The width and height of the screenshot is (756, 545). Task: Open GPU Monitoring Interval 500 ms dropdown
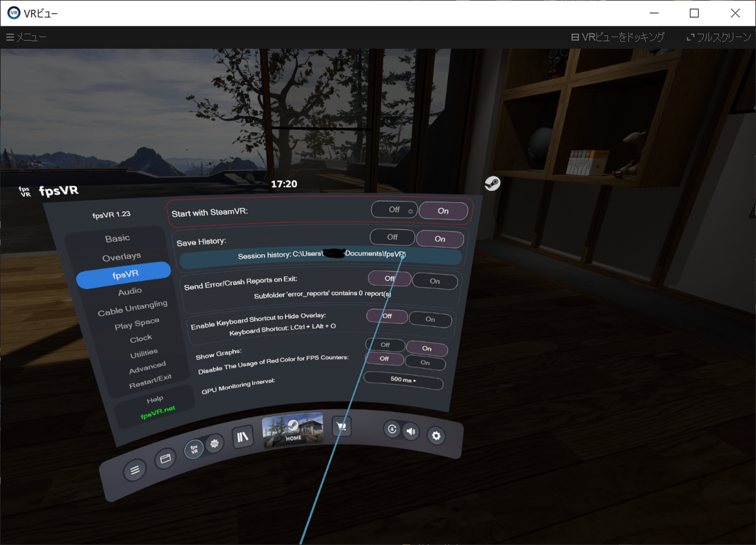pyautogui.click(x=403, y=381)
